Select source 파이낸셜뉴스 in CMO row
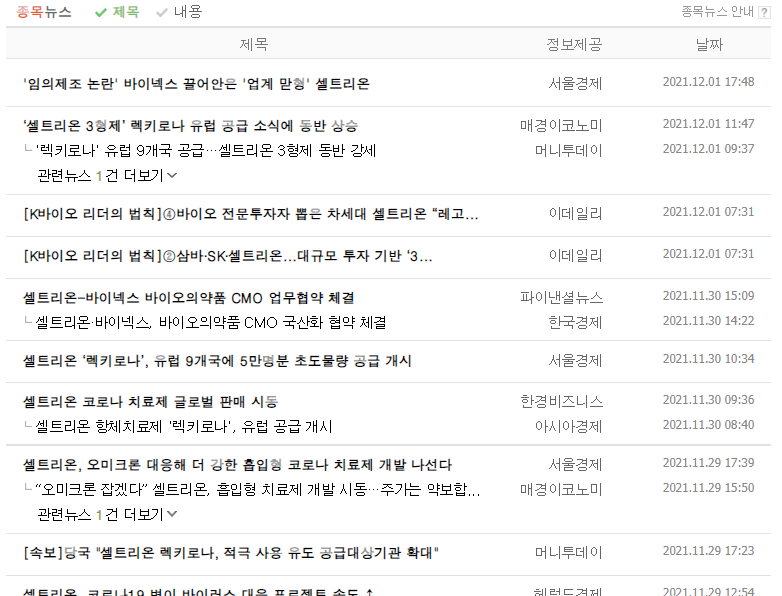This screenshot has width=782, height=596. click(562, 298)
